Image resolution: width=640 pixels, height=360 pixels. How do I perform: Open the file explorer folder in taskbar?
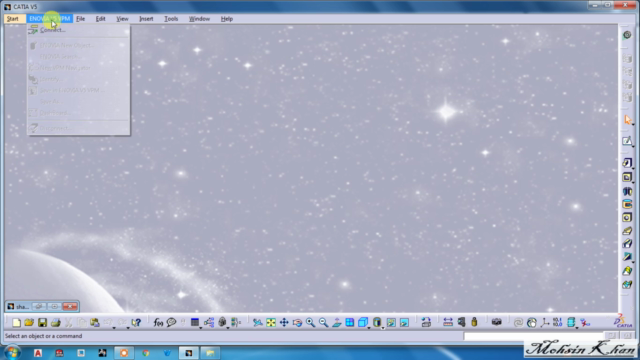click(x=210, y=353)
